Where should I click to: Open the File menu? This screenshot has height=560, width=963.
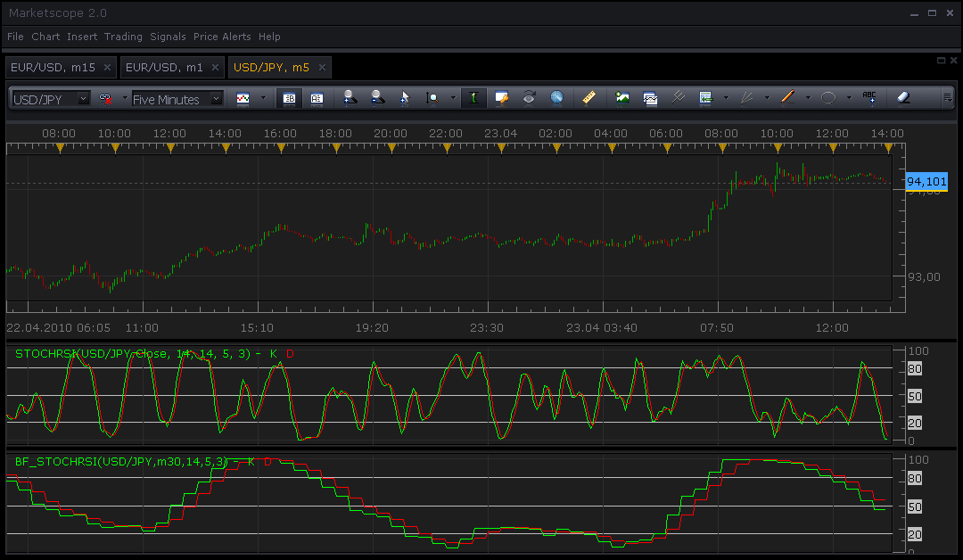click(15, 37)
